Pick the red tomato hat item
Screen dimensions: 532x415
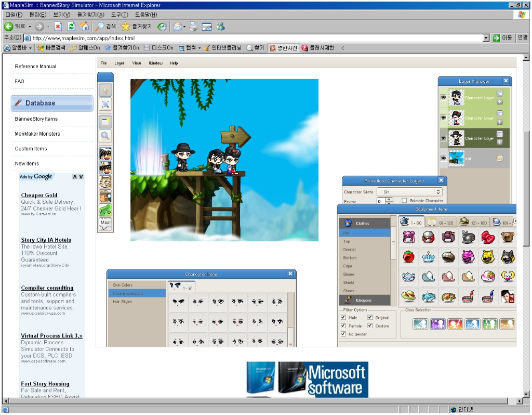tap(409, 257)
